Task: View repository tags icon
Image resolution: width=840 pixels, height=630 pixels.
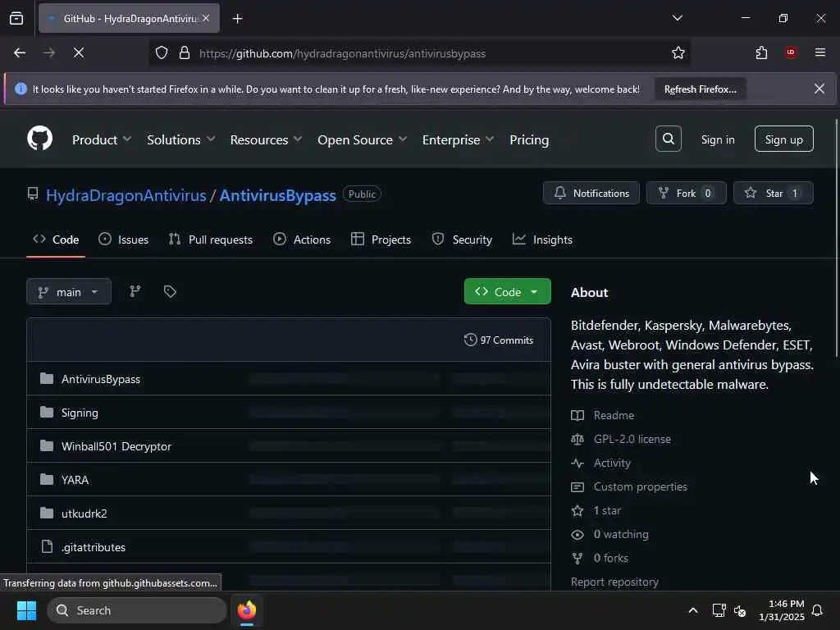Action: point(170,291)
